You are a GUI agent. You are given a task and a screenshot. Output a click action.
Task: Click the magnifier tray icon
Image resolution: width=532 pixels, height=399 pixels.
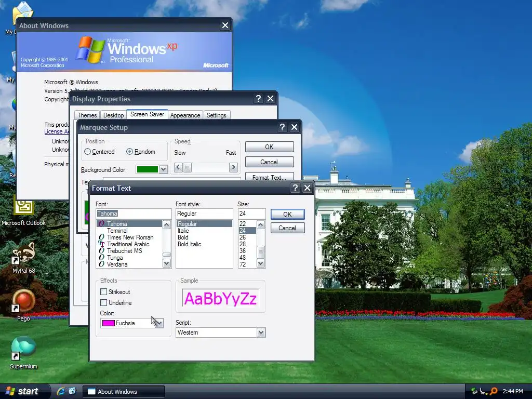(x=494, y=391)
